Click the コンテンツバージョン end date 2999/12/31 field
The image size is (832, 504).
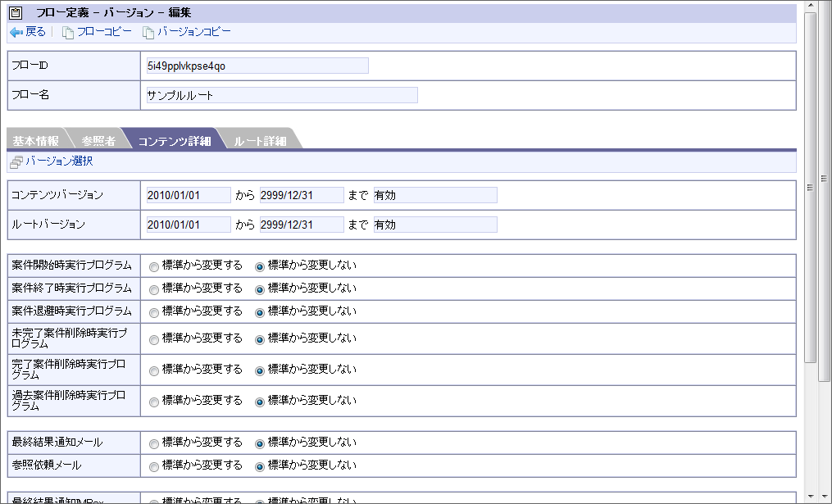tap(302, 195)
